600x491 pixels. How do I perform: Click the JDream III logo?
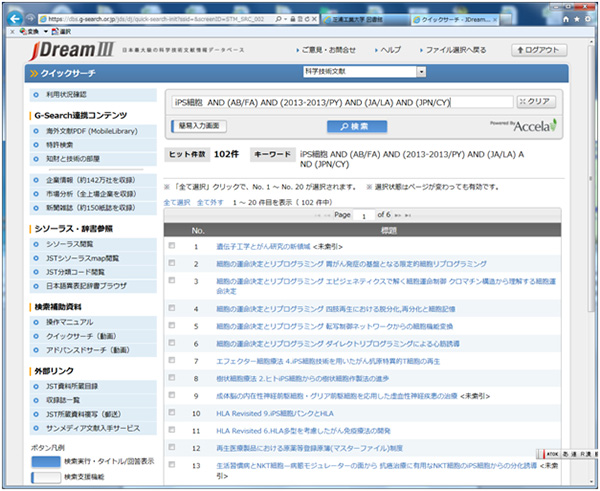[x=72, y=51]
